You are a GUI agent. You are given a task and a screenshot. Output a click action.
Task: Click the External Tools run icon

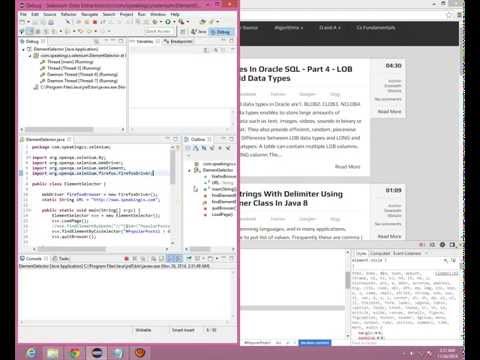click(x=181, y=22)
